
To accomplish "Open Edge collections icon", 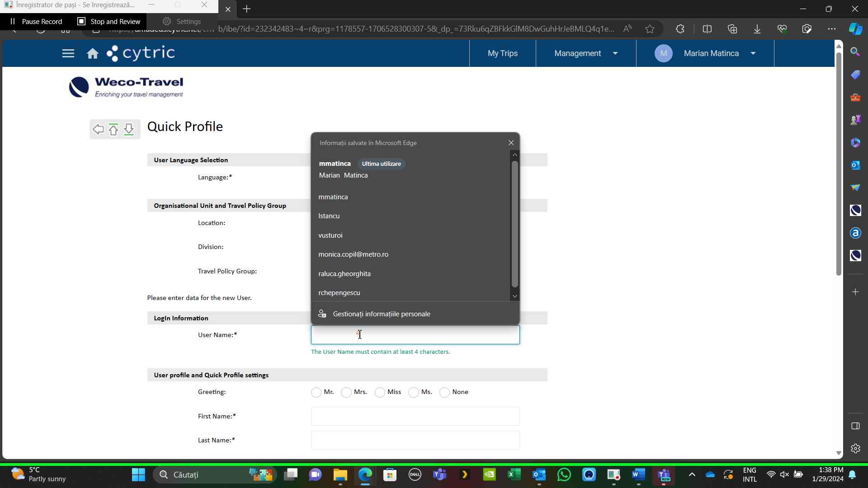I will pos(732,29).
